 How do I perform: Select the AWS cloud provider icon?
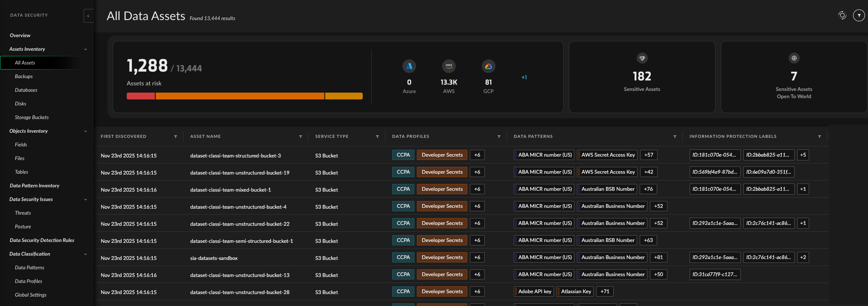pos(449,66)
